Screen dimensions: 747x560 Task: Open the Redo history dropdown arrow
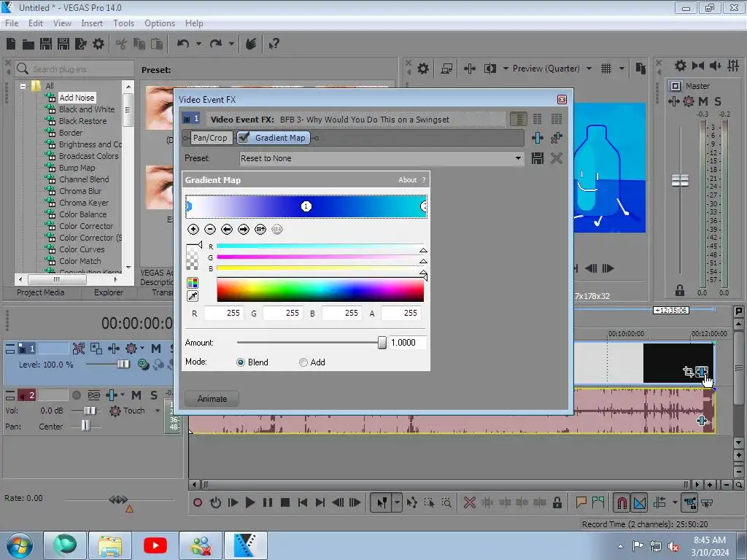(x=231, y=44)
